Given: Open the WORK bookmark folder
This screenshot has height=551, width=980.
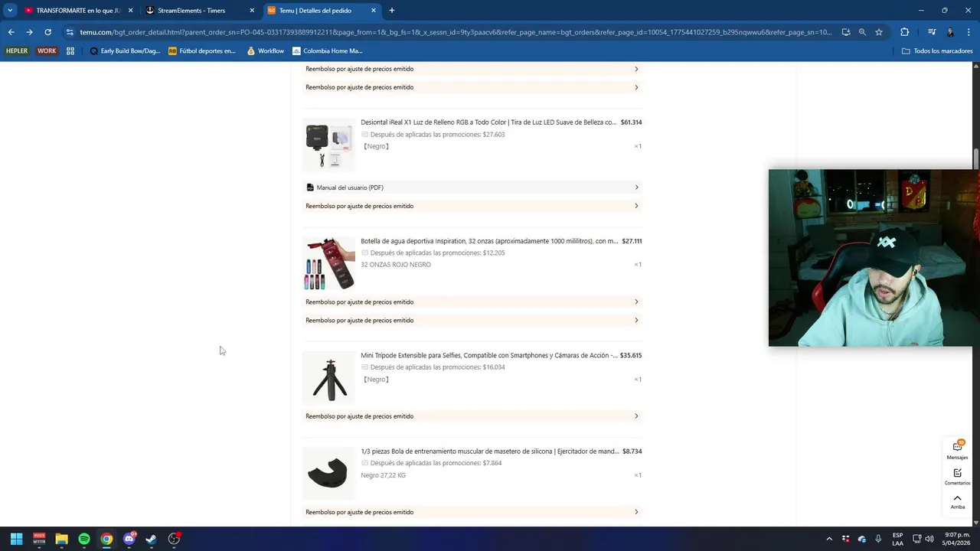Looking at the screenshot, I should (47, 51).
